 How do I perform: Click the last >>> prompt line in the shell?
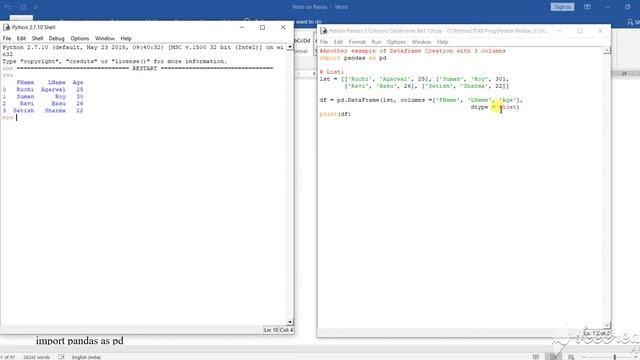8,118
